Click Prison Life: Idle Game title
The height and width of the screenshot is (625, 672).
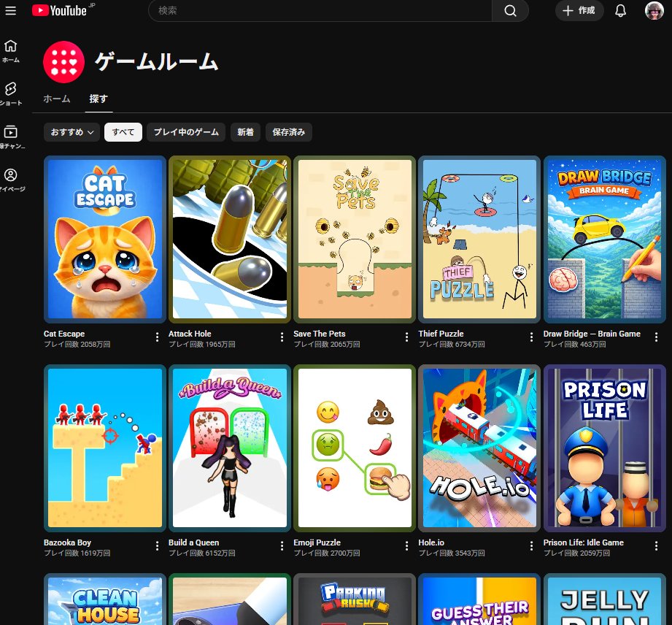click(583, 542)
